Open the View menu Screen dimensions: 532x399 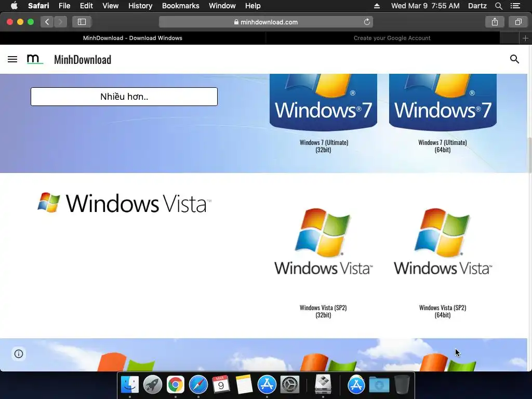110,6
